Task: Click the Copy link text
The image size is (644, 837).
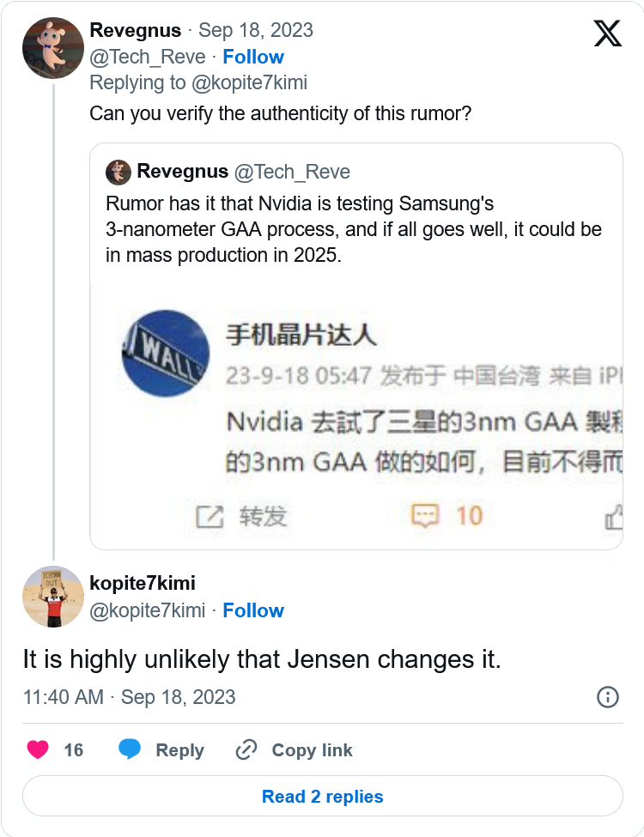Action: pos(312,749)
